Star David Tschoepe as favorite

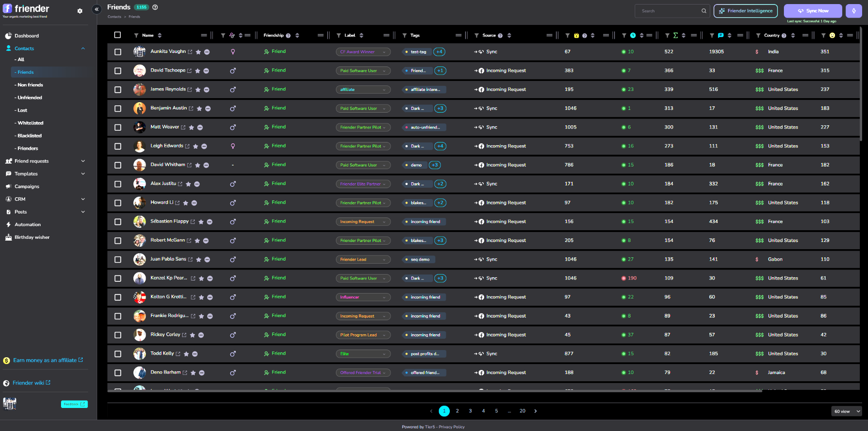pyautogui.click(x=198, y=71)
